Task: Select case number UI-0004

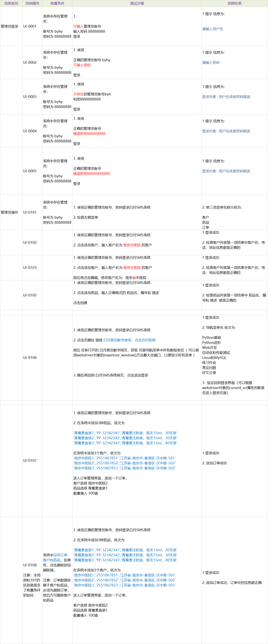Action: (x=30, y=131)
